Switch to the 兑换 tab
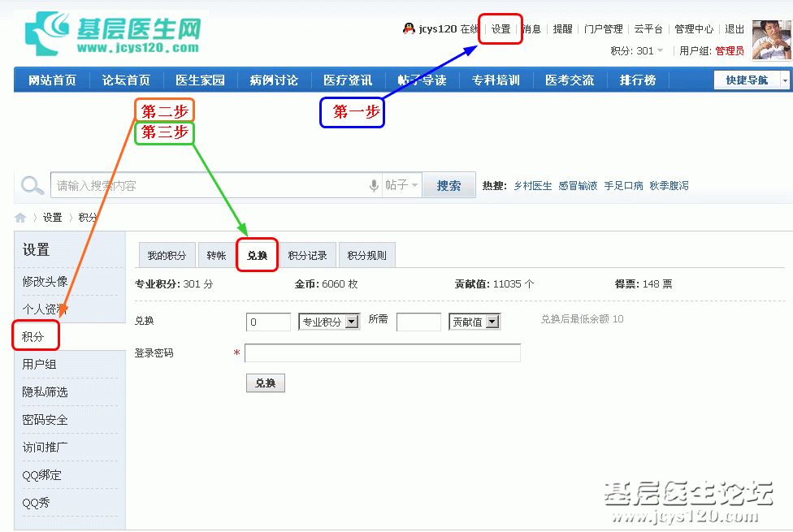 pos(257,255)
